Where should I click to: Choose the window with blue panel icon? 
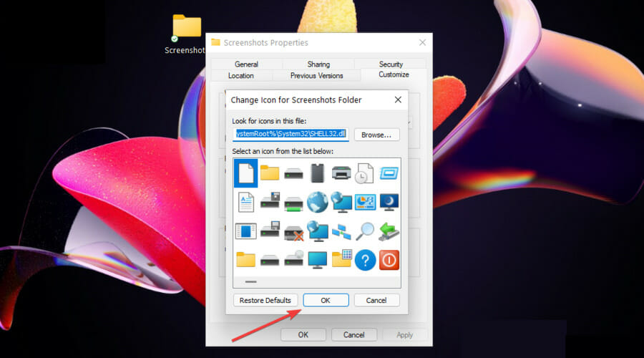pos(245,231)
